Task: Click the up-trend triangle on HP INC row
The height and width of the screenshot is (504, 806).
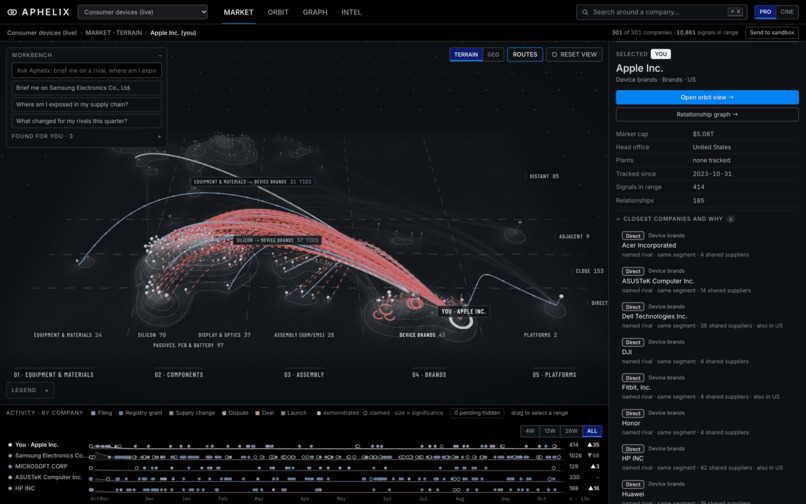Action: 591,488
